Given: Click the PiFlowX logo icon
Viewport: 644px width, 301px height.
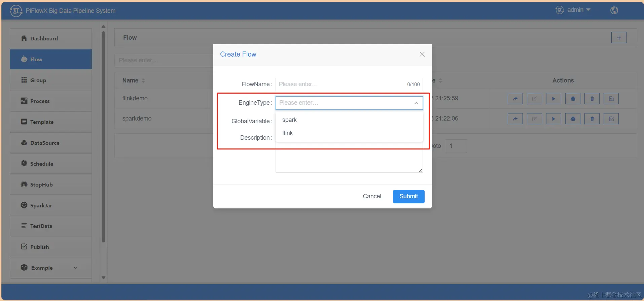Looking at the screenshot, I should pyautogui.click(x=16, y=11).
